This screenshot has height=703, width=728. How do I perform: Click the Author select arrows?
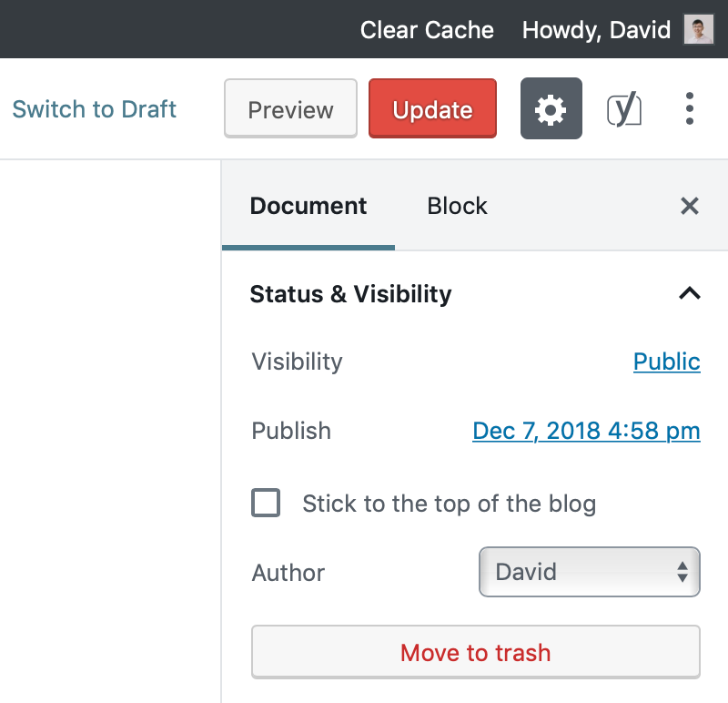click(682, 572)
